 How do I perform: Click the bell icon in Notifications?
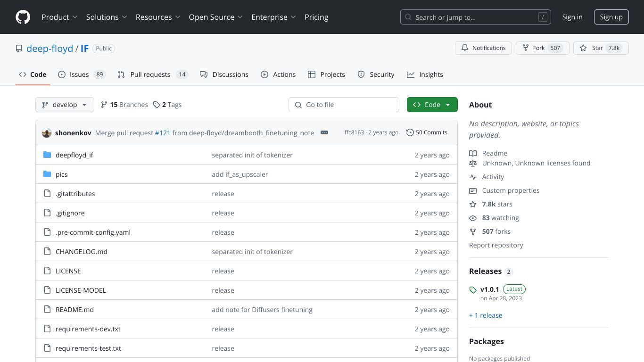[465, 48]
